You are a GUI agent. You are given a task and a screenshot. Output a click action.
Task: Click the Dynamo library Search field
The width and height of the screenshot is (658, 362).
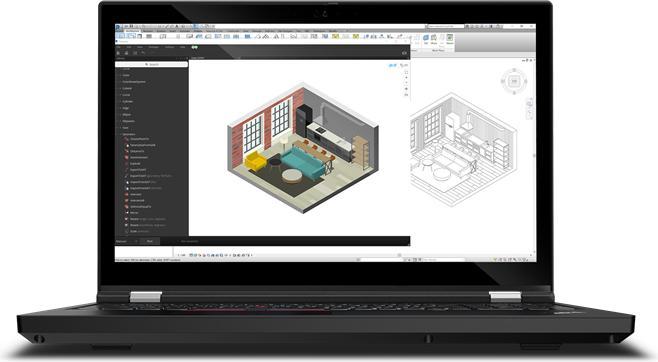151,65
